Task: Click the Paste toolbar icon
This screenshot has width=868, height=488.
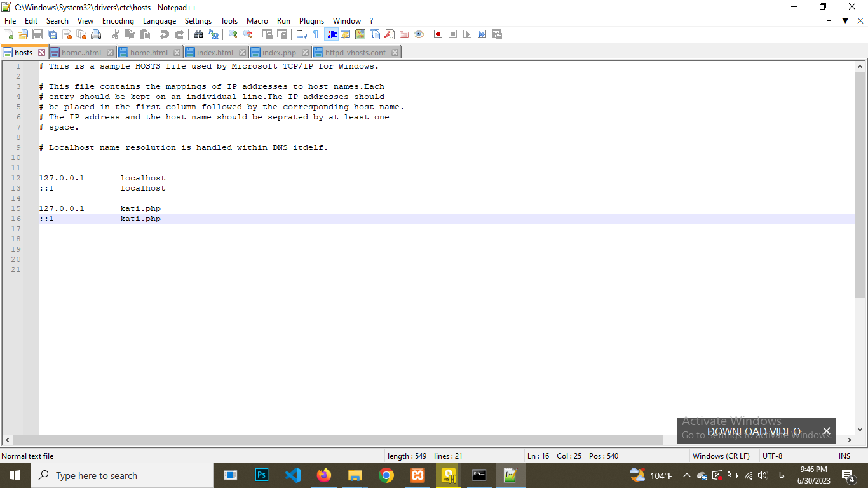Action: [x=145, y=34]
